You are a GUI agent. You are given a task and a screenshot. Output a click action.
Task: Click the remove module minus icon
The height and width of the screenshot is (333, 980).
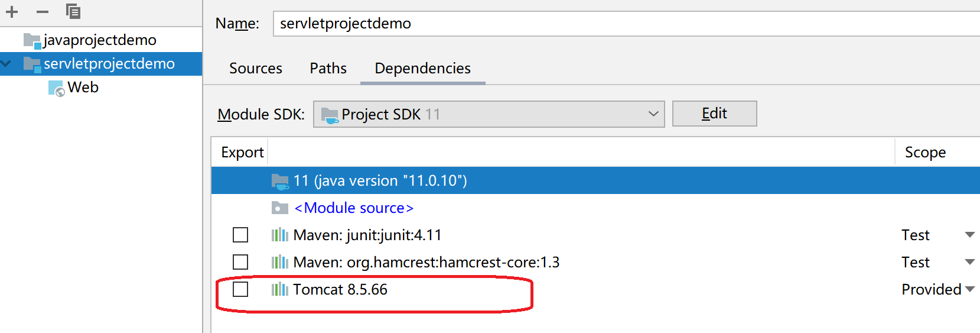pos(43,12)
